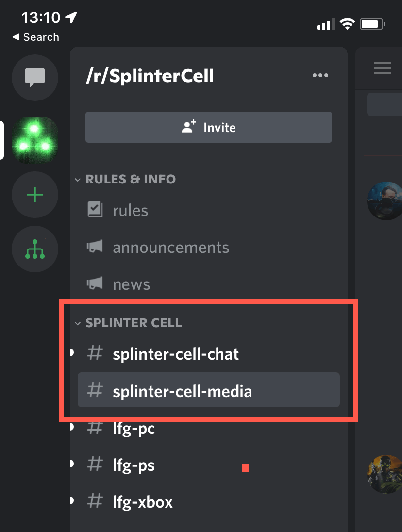Viewport: 402px width, 532px height.
Task: Open the lfg-pc channel
Action: tap(134, 428)
